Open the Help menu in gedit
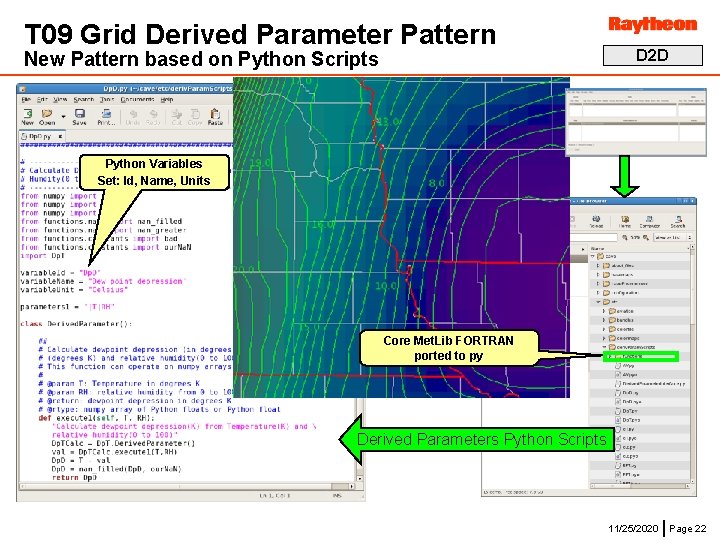 [x=167, y=99]
